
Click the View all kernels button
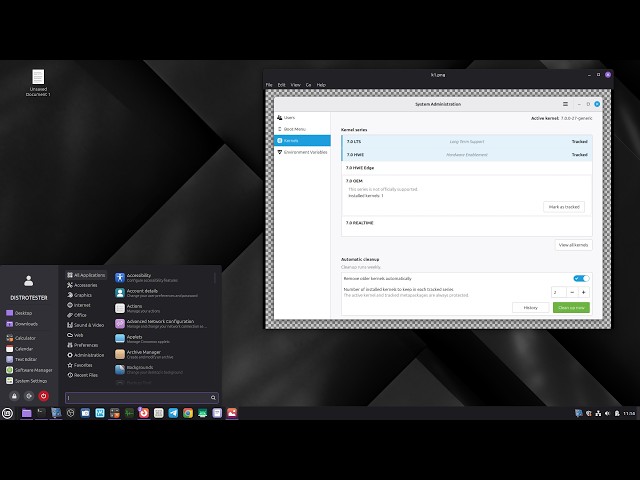573,245
